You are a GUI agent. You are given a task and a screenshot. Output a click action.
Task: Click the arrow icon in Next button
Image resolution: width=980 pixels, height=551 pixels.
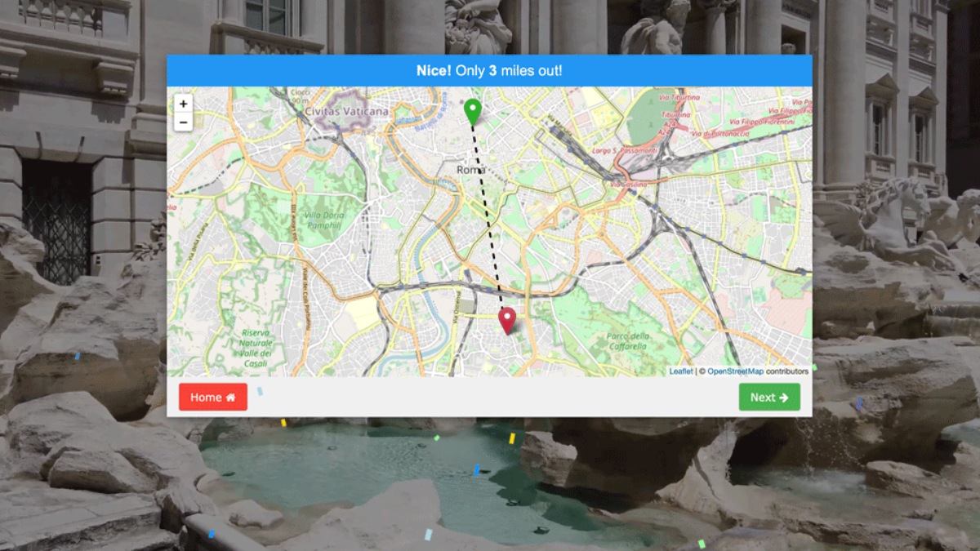784,398
